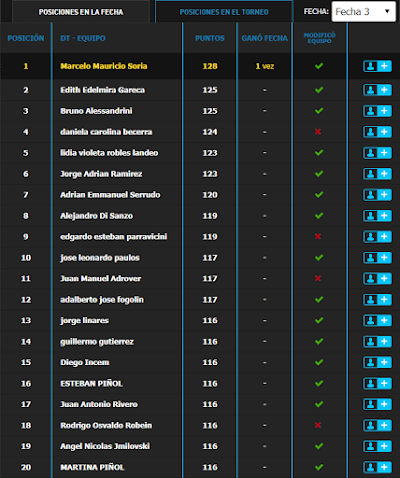Click green checkmark for Jorge Adrian Ramirez
The width and height of the screenshot is (400, 478).
(x=319, y=174)
